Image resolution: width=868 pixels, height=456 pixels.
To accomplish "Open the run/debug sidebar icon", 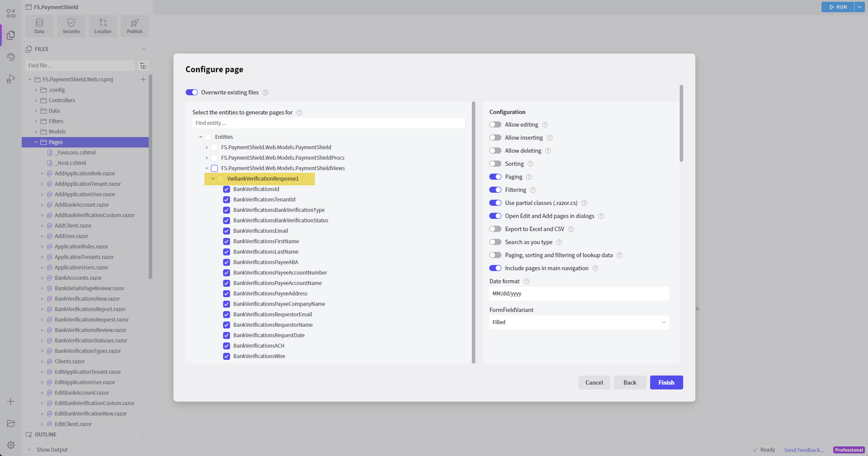I will [x=11, y=79].
